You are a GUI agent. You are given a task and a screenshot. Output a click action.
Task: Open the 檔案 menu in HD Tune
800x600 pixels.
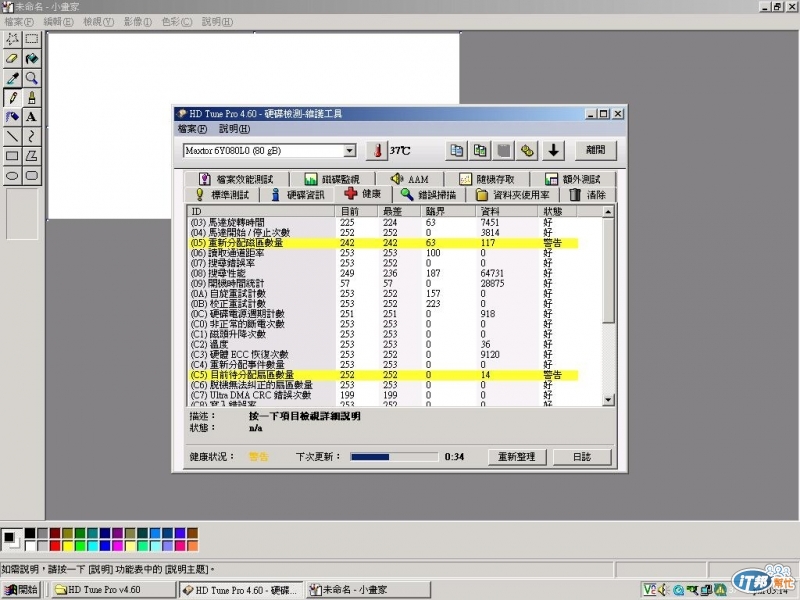[x=192, y=129]
